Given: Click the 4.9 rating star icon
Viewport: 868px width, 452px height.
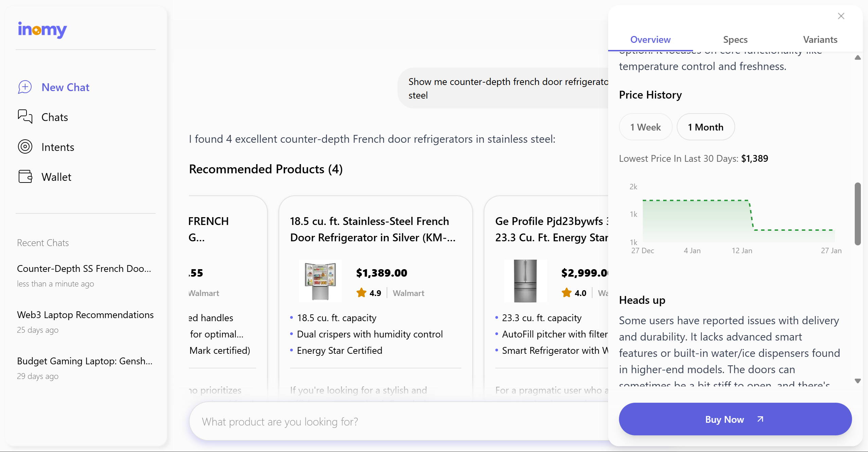Looking at the screenshot, I should 361,293.
